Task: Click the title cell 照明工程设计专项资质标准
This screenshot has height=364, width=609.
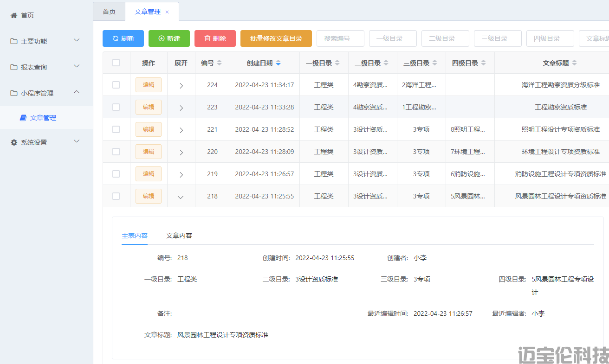Action: click(x=561, y=129)
